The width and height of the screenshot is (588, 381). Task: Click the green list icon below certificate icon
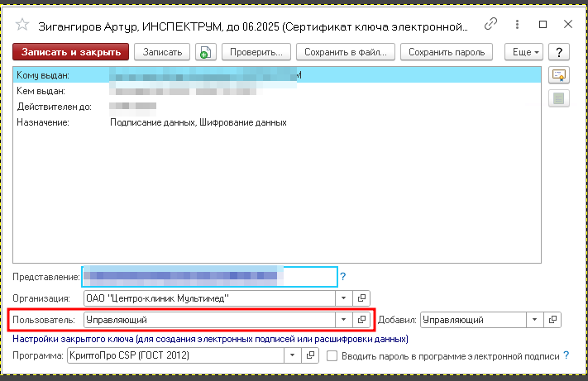pyautogui.click(x=559, y=99)
